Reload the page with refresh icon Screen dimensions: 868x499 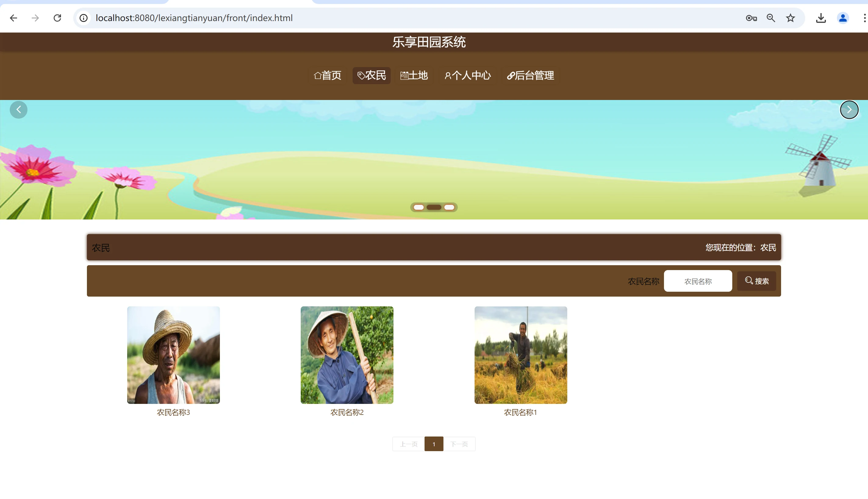[x=57, y=18]
